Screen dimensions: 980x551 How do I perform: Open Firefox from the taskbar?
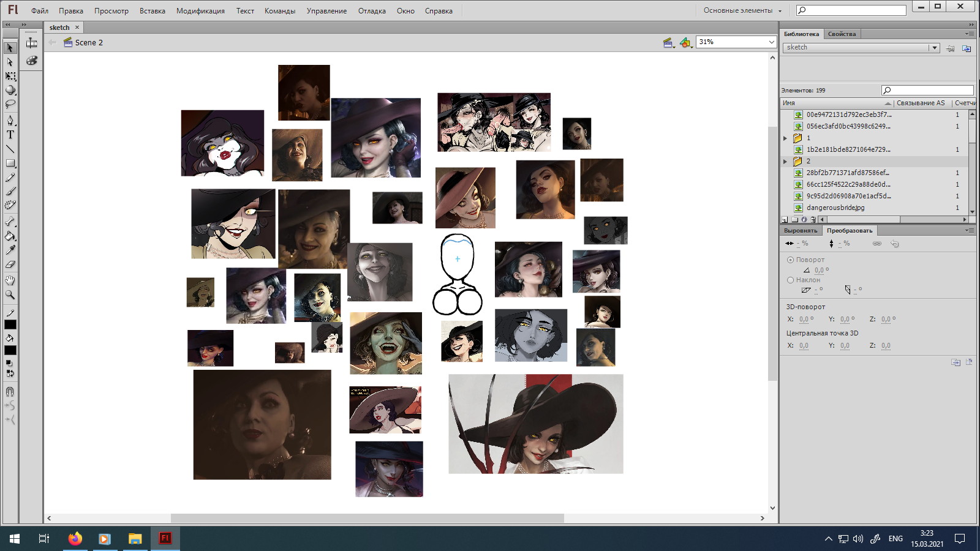[75, 539]
